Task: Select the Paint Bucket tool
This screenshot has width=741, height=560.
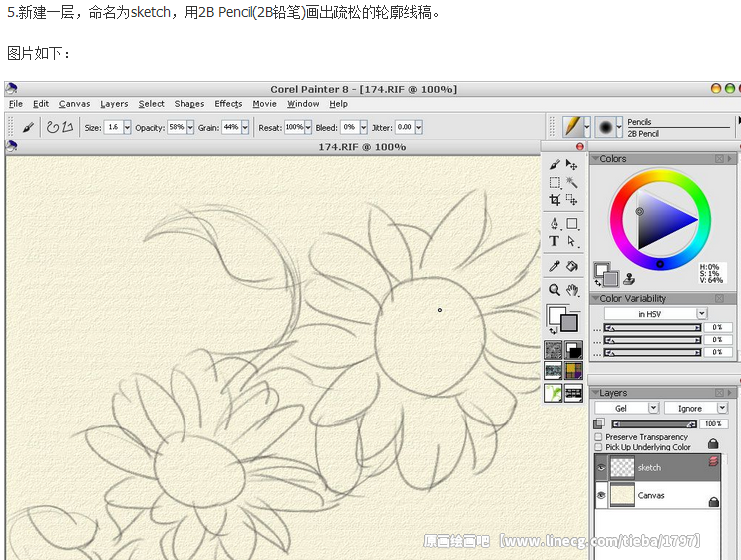Action: 571,266
